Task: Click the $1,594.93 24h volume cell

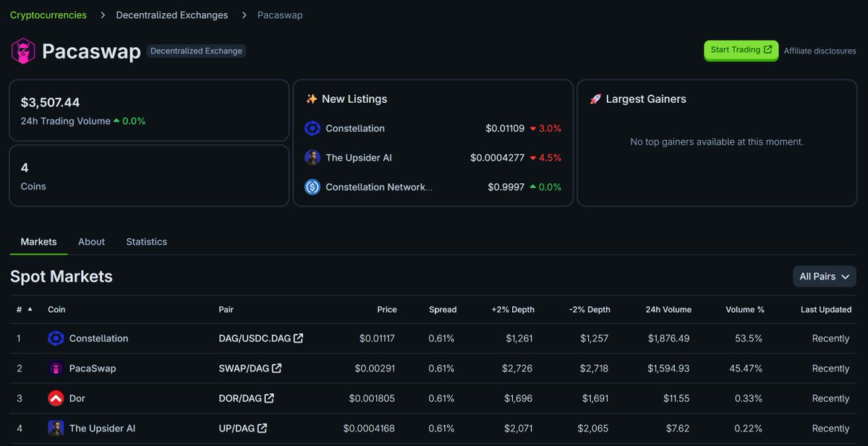Action: 668,369
